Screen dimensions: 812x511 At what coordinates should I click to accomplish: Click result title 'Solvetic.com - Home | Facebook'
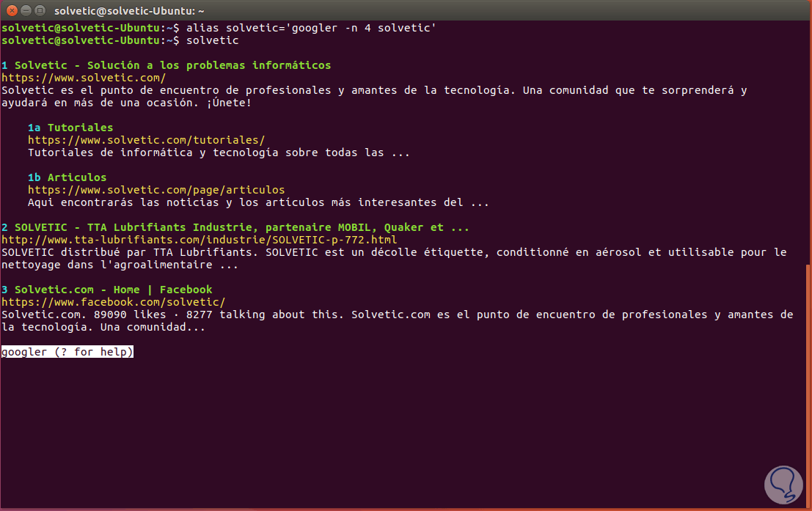(114, 290)
